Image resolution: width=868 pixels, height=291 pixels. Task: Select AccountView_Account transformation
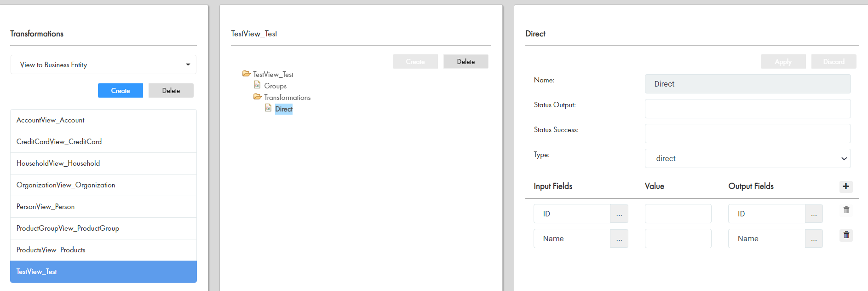pos(103,120)
